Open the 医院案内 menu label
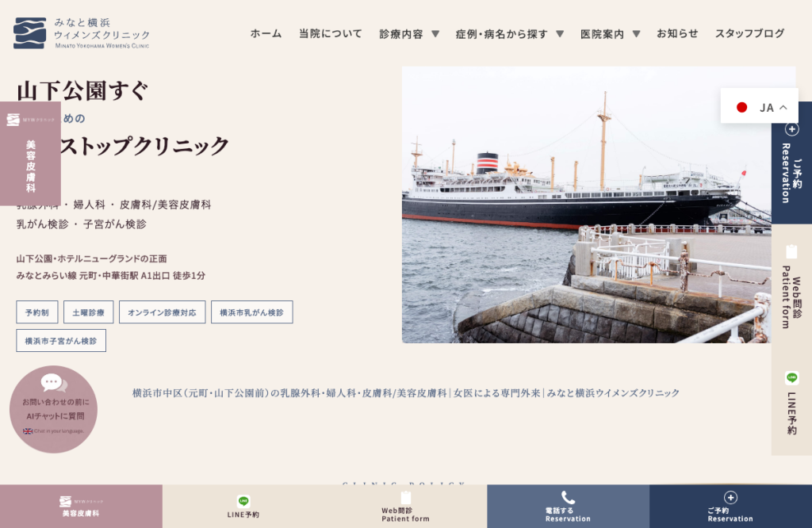Image resolution: width=812 pixels, height=528 pixels. (603, 33)
